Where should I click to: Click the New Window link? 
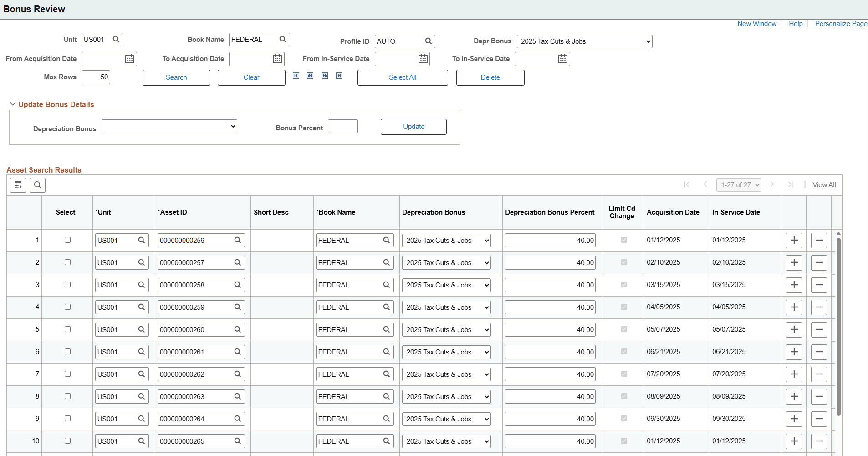[x=756, y=24]
